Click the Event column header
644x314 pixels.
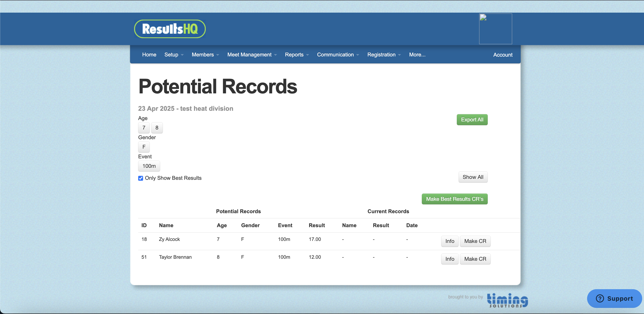[285, 225]
